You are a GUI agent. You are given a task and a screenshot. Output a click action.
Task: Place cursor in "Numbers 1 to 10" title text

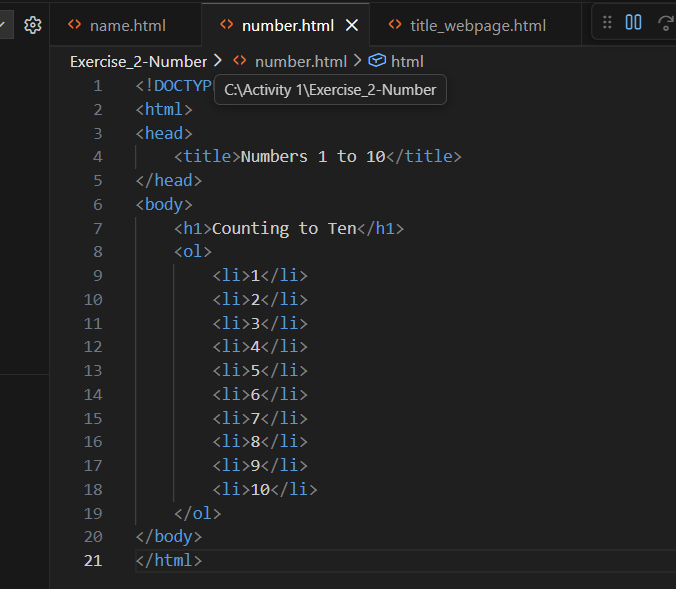click(x=312, y=156)
